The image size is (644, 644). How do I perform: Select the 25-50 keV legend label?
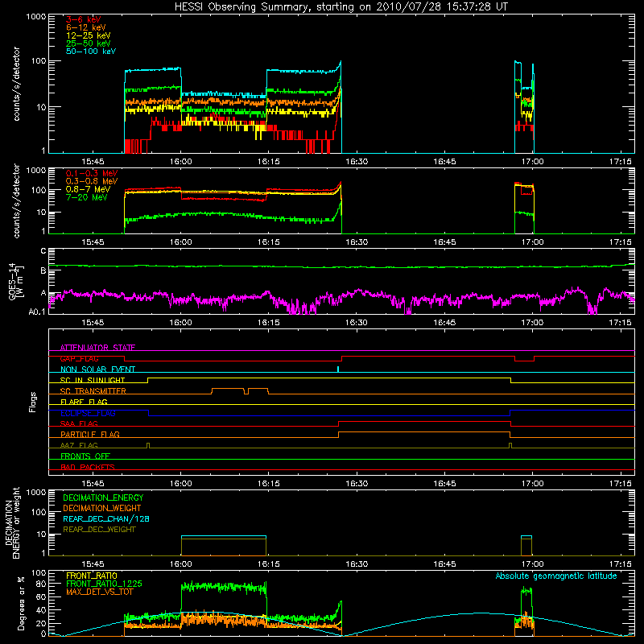tap(89, 43)
